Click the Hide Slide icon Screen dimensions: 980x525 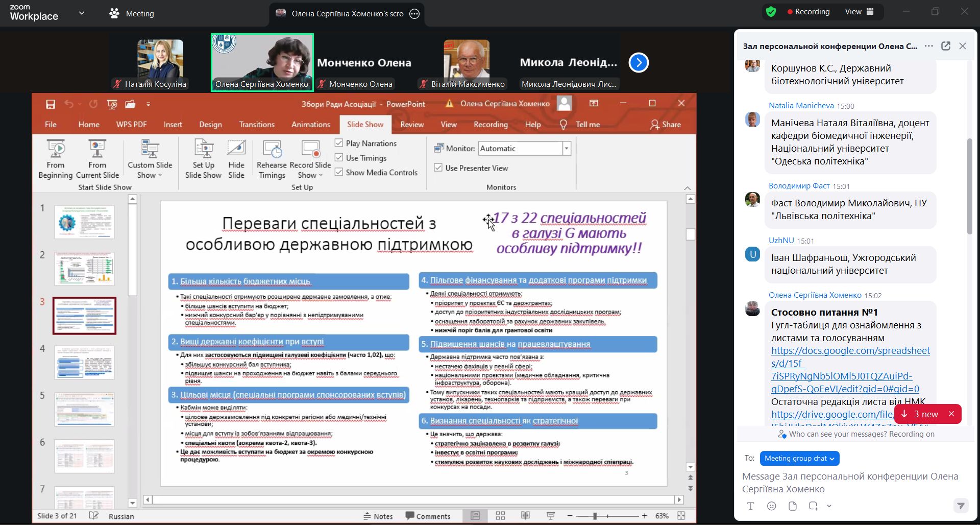(x=236, y=149)
